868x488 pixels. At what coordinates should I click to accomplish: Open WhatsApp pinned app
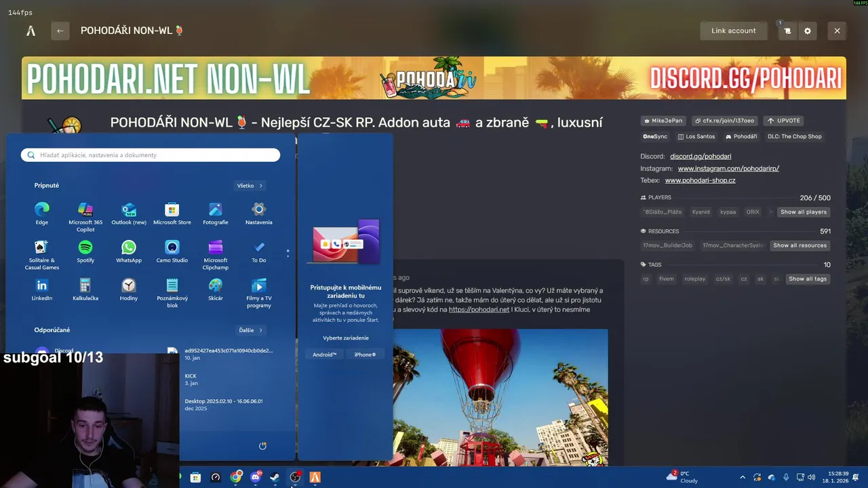[x=129, y=251]
